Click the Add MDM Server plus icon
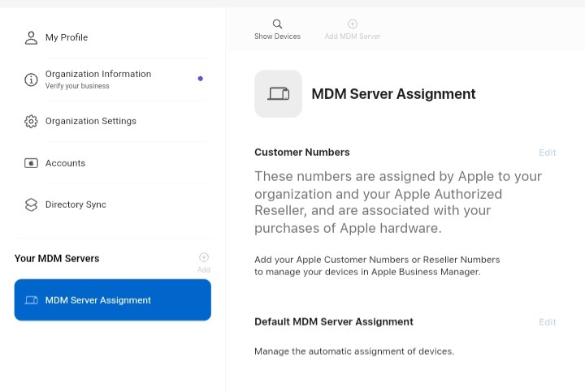The height and width of the screenshot is (392, 585). coord(353,24)
